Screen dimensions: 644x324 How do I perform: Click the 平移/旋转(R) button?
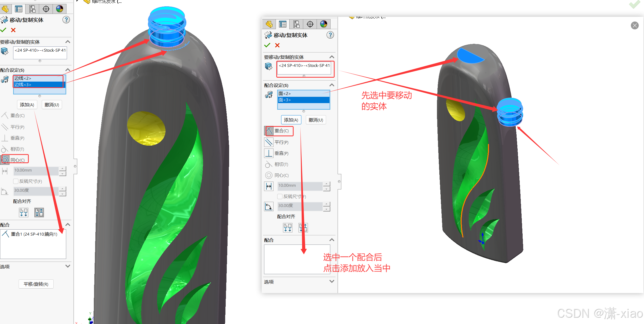[x=36, y=284]
